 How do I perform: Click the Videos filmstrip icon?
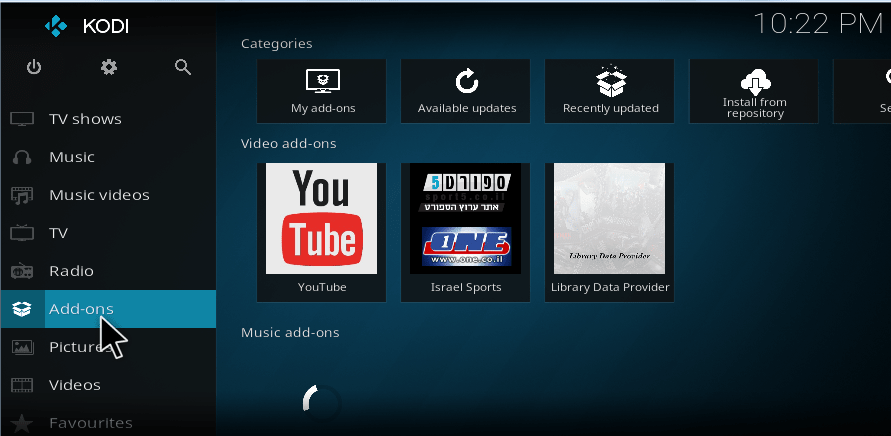[x=22, y=385]
